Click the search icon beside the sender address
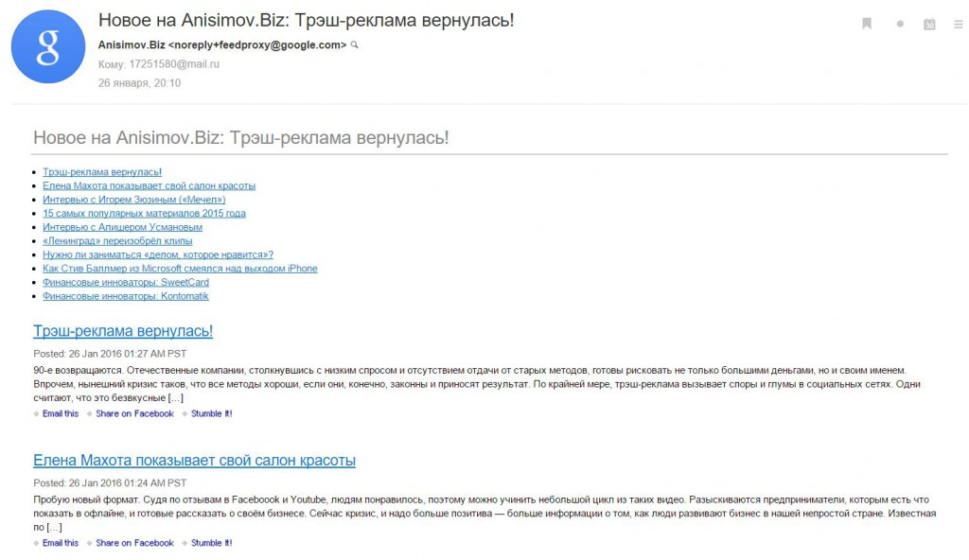 (x=356, y=44)
